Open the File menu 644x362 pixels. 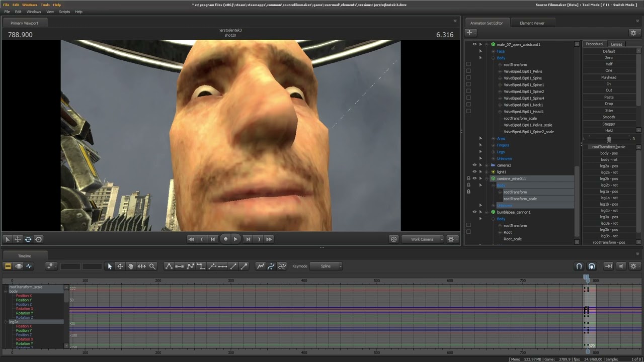pyautogui.click(x=7, y=12)
